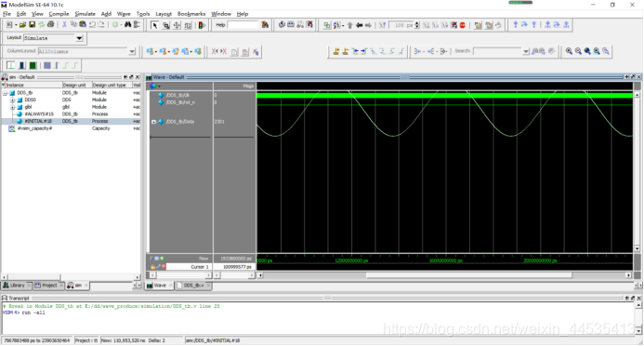Open the waveform Search field dropdown arrow
The width and height of the screenshot is (644, 346).
point(526,51)
